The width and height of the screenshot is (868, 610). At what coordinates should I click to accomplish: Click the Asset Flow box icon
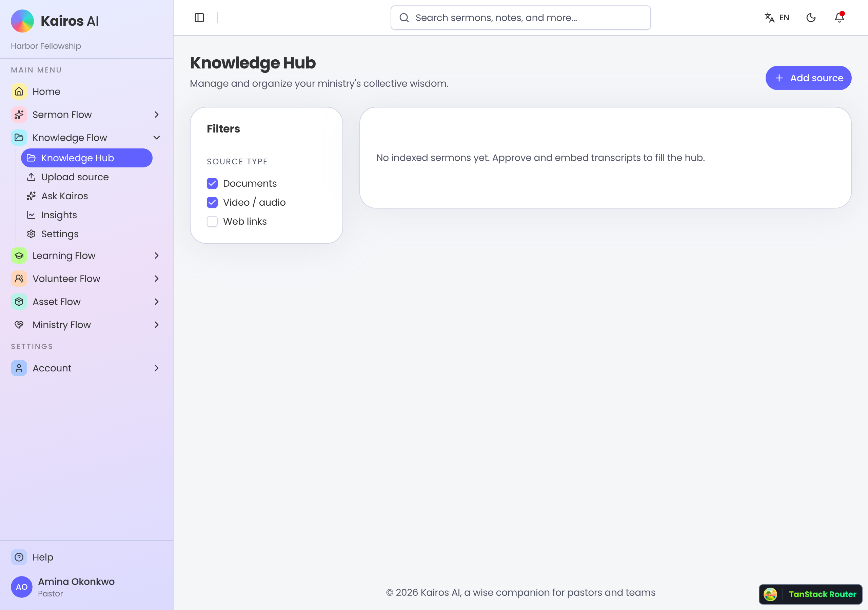pos(19,302)
